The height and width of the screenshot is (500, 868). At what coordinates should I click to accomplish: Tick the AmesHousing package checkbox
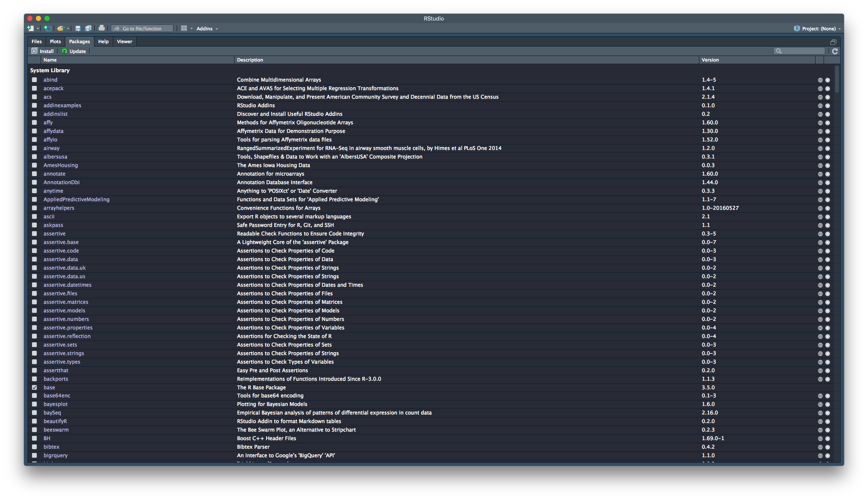point(34,165)
